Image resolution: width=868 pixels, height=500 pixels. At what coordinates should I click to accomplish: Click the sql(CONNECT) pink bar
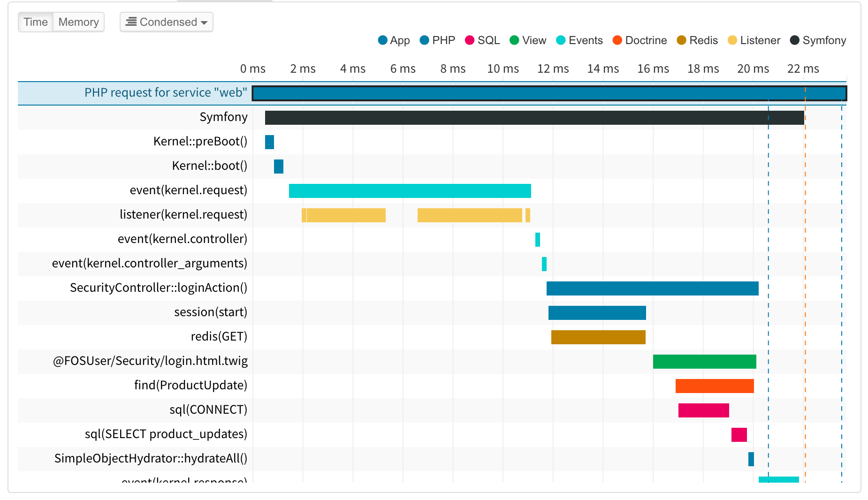704,410
